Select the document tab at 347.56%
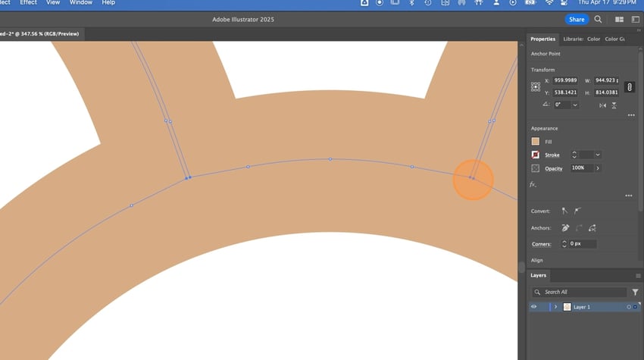 click(40, 33)
